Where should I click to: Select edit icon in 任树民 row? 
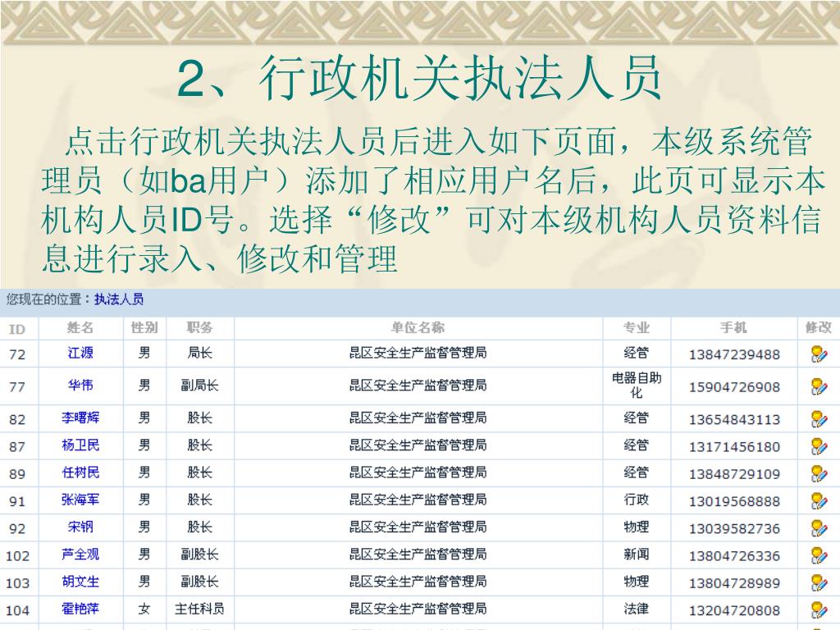tap(819, 473)
